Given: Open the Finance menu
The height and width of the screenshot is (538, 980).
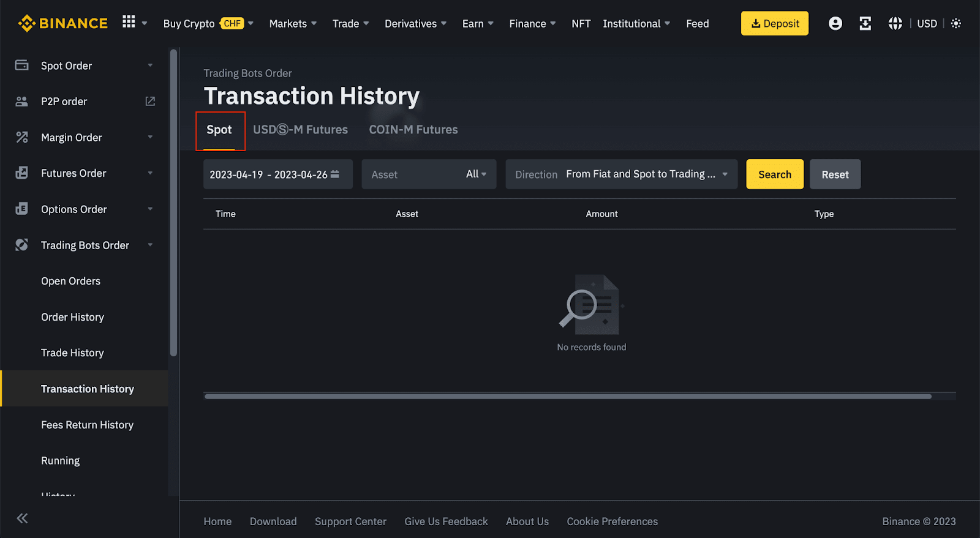Looking at the screenshot, I should 532,23.
